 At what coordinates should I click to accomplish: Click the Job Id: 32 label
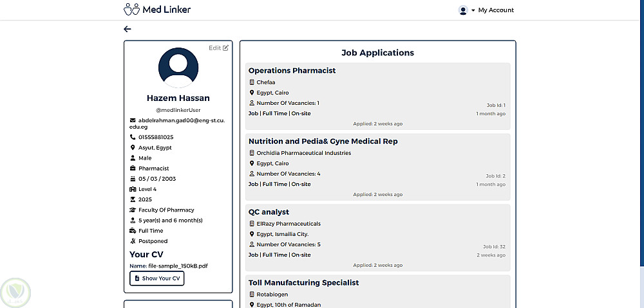[494, 247]
